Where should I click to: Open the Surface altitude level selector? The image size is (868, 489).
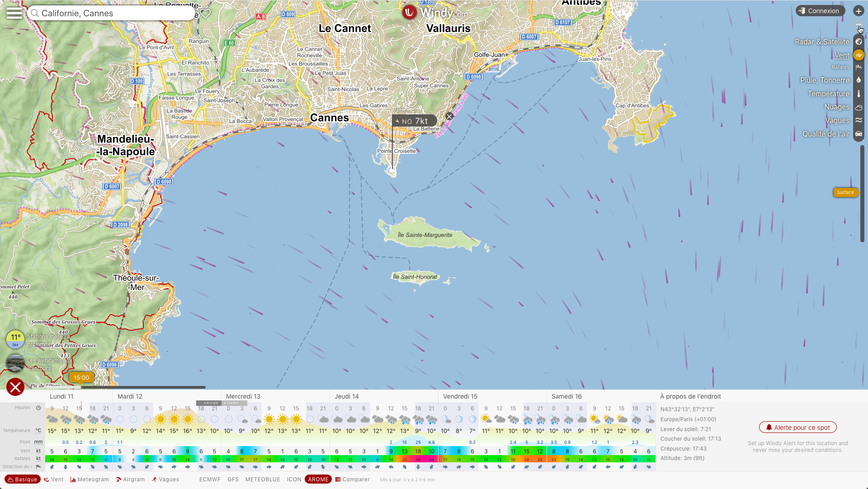(845, 192)
